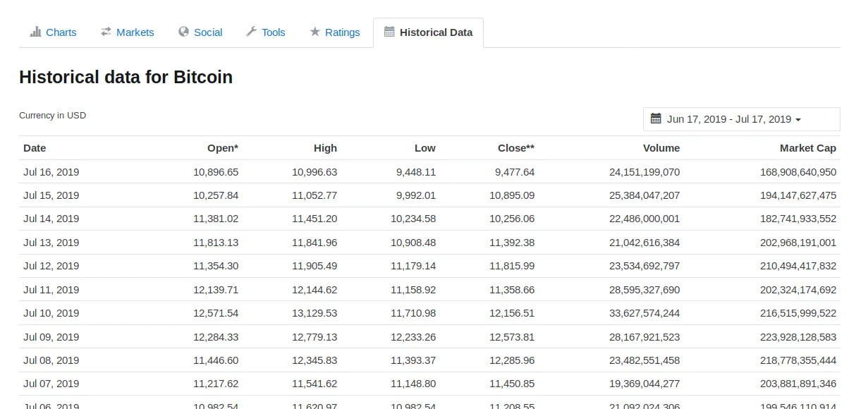Screen dimensions: 868x409
Task: Click close price 9,477.64
Action: pyautogui.click(x=515, y=171)
